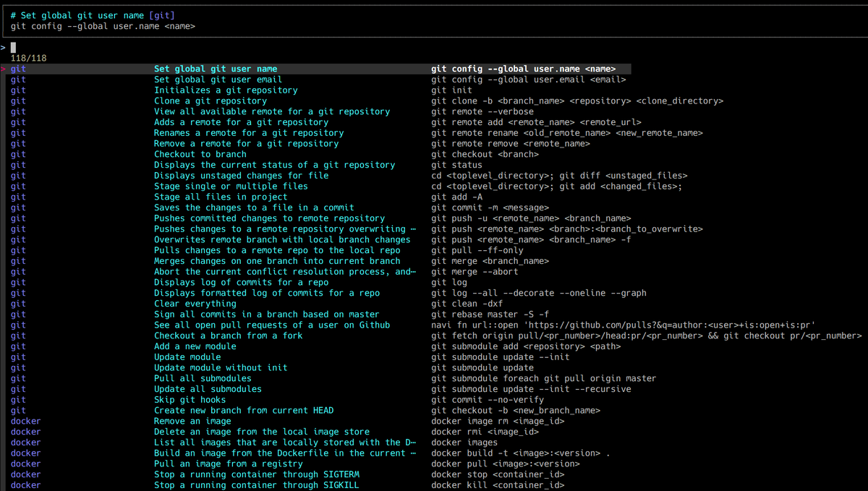Click the 'git commit -m <message>' command
Viewport: 868px width, 491px height.
490,208
